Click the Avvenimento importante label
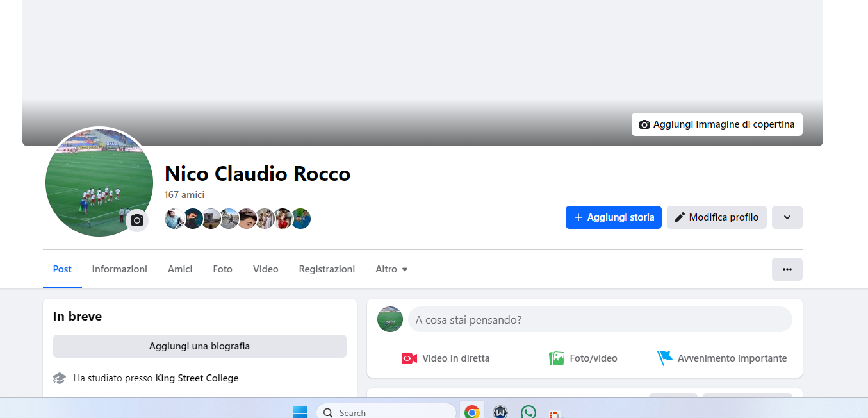868x418 pixels. click(732, 358)
